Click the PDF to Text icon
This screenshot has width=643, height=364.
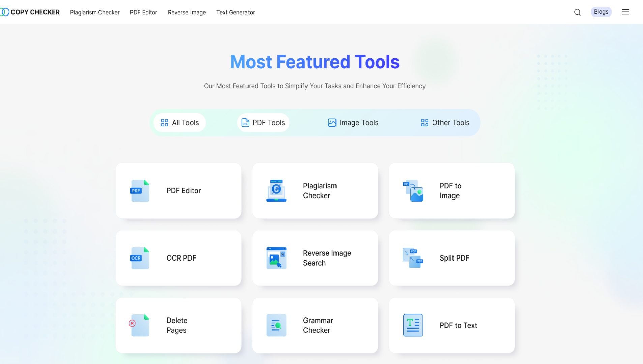click(413, 325)
